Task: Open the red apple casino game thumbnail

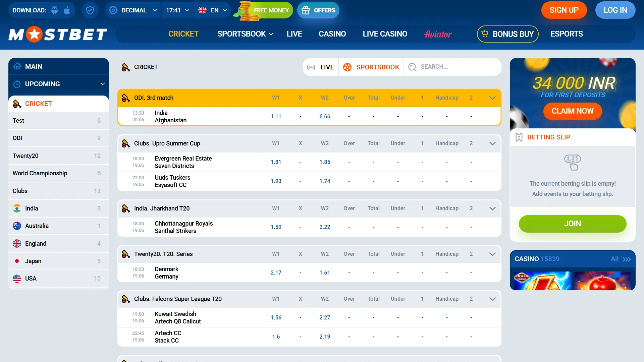Action: (x=602, y=281)
